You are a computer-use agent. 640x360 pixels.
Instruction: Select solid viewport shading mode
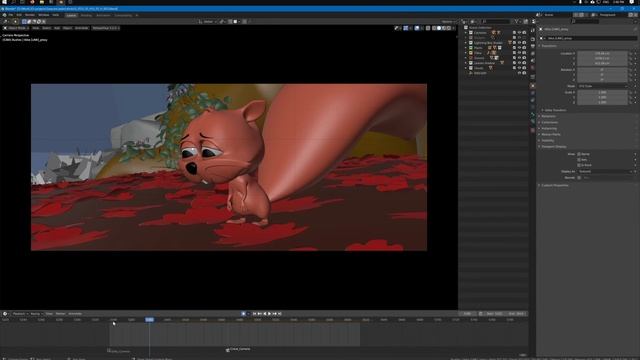[439, 28]
